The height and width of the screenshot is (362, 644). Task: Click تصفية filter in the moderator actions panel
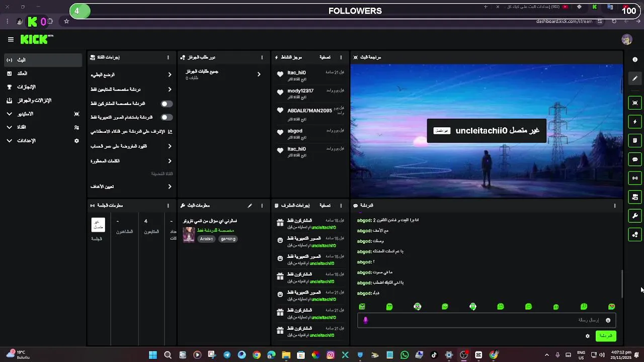click(x=325, y=206)
